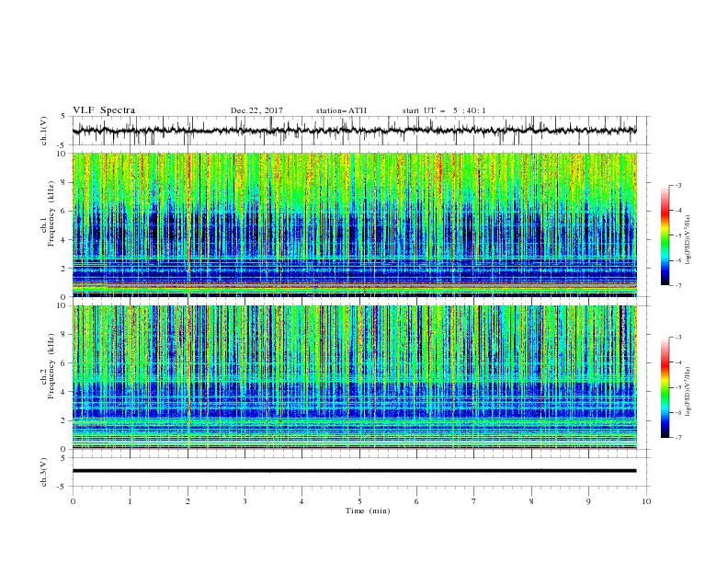Click the ch.1 spectrogram color scale bar
728x563 pixels.
pos(665,235)
